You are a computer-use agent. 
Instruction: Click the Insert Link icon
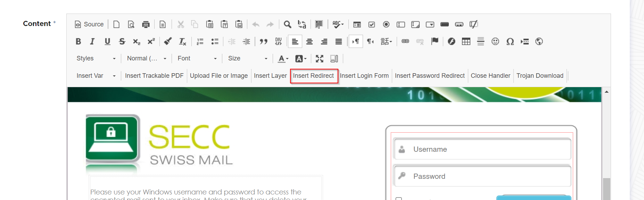pyautogui.click(x=405, y=42)
